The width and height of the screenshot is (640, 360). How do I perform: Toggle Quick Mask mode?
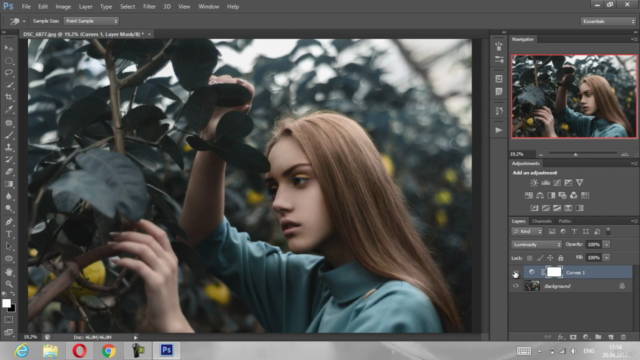pos(9,320)
